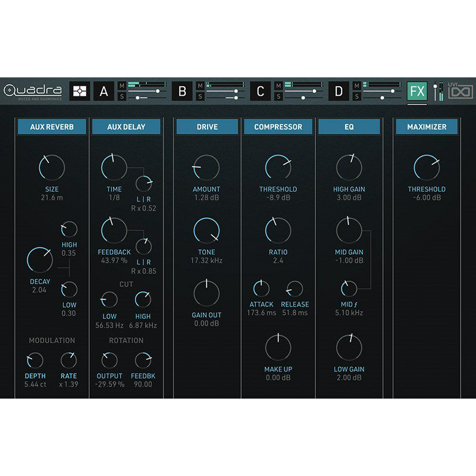Click the rotation OUTPUT knob

[x=109, y=361]
